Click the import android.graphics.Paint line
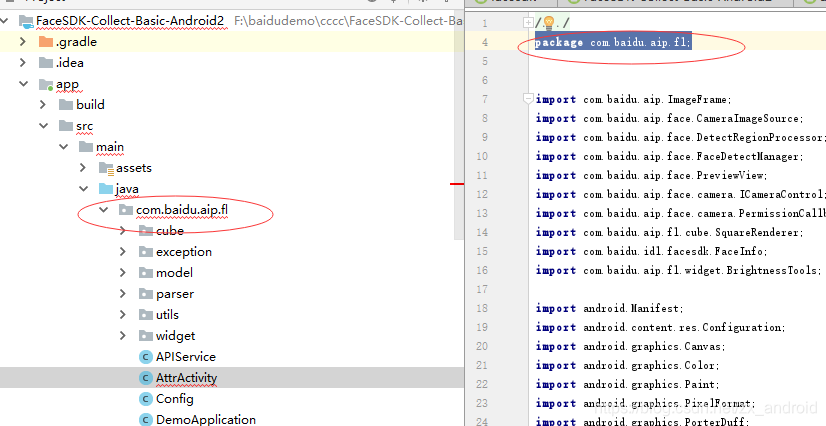Screen dimensions: 826x426 pos(627,384)
